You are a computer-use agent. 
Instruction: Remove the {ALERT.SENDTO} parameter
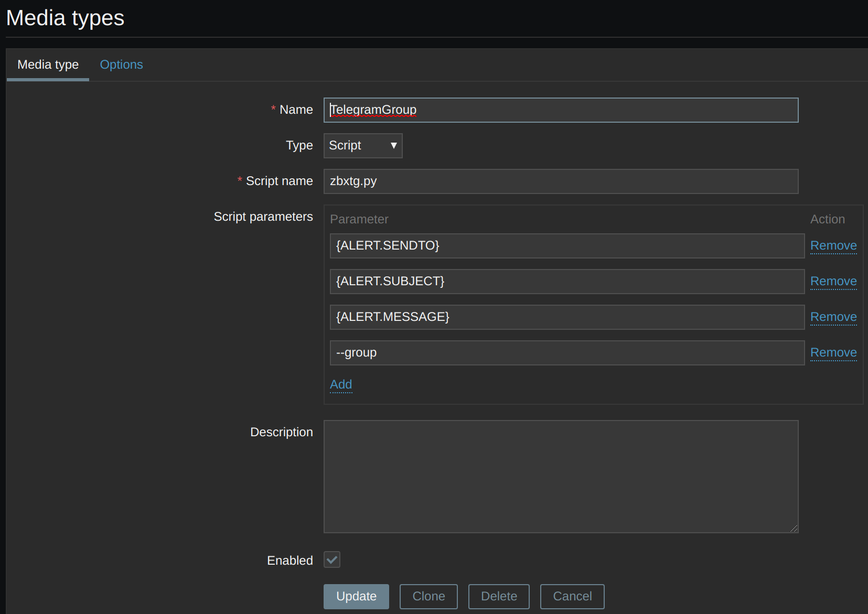(833, 246)
